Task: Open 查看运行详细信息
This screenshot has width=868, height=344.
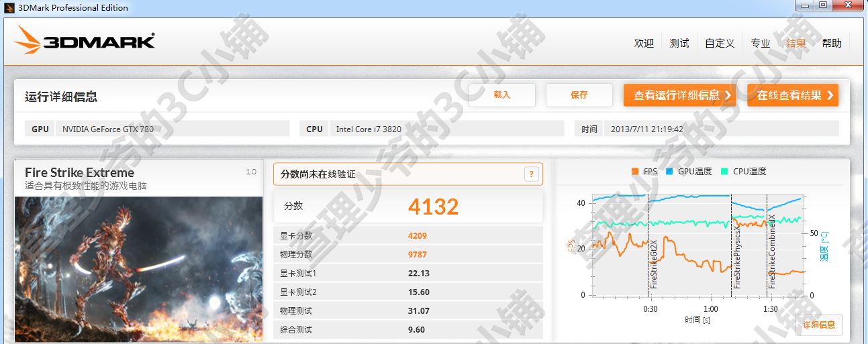Action: click(680, 95)
